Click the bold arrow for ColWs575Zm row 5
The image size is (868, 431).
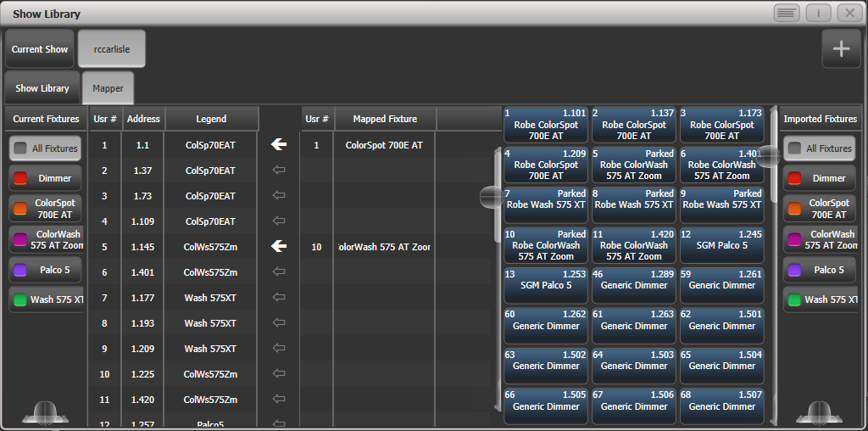(x=279, y=247)
